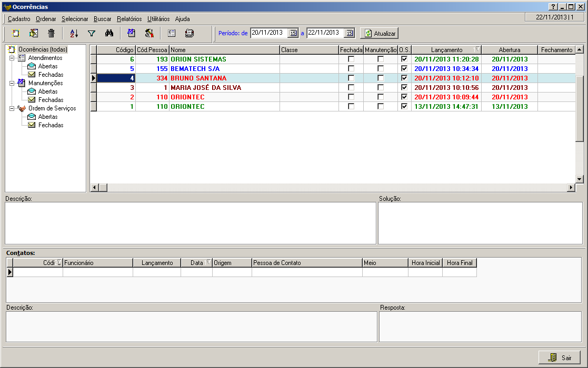Viewport: 588px width, 368px height.
Task: Click the Solução text area
Action: (x=481, y=223)
